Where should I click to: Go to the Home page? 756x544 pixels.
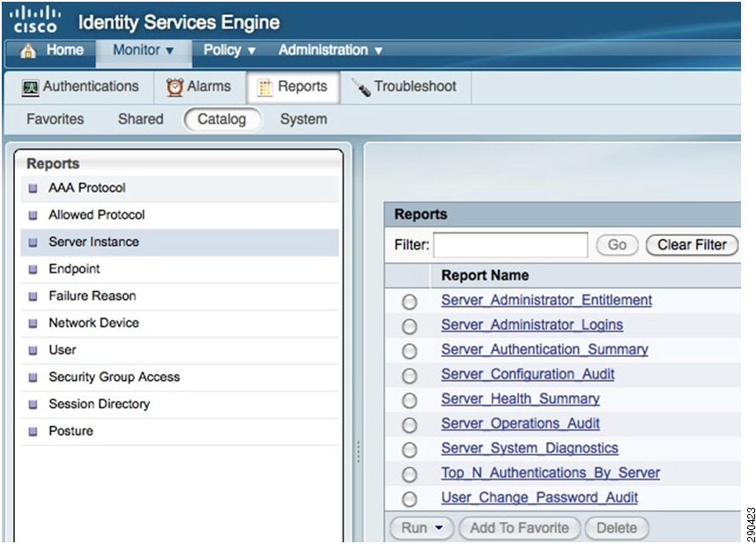(x=52, y=50)
